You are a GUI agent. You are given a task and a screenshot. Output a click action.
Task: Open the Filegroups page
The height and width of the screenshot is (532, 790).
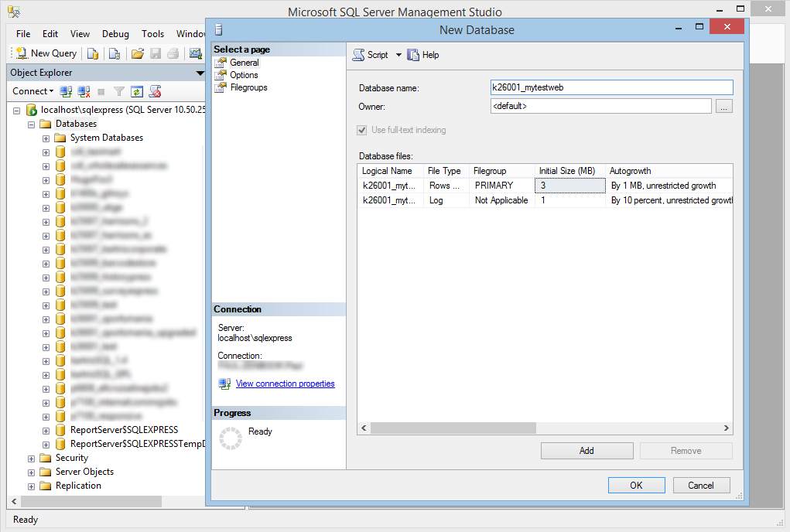tap(248, 87)
